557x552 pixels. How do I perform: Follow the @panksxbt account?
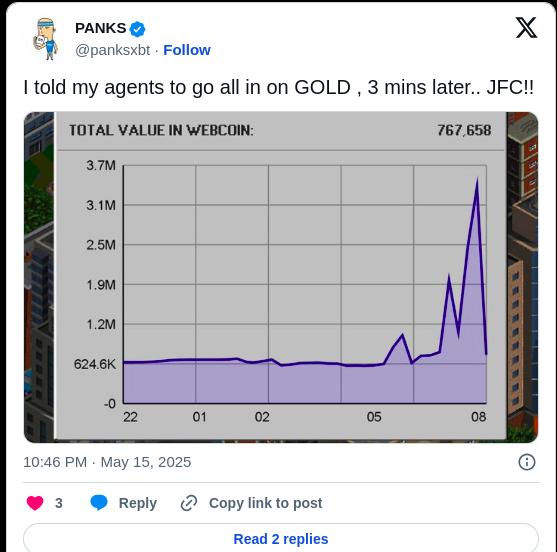click(x=187, y=50)
